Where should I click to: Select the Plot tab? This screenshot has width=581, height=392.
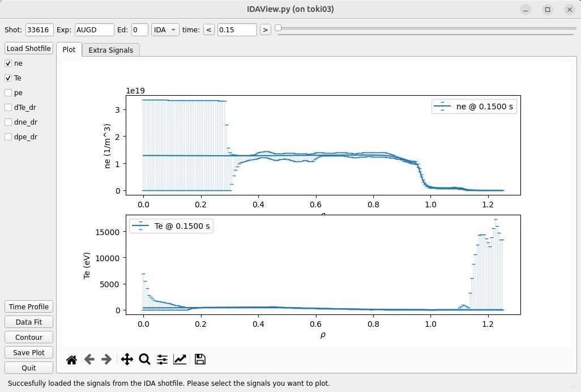(x=69, y=49)
